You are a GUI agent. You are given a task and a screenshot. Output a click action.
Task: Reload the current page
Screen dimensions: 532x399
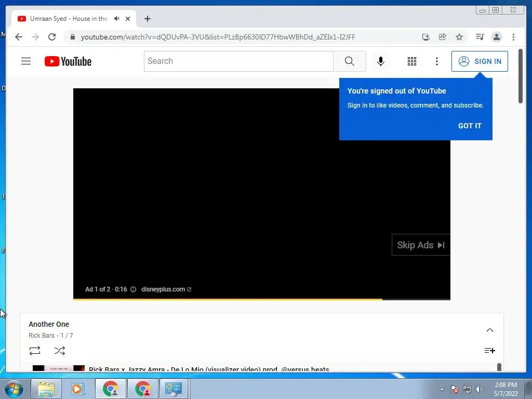(52, 37)
